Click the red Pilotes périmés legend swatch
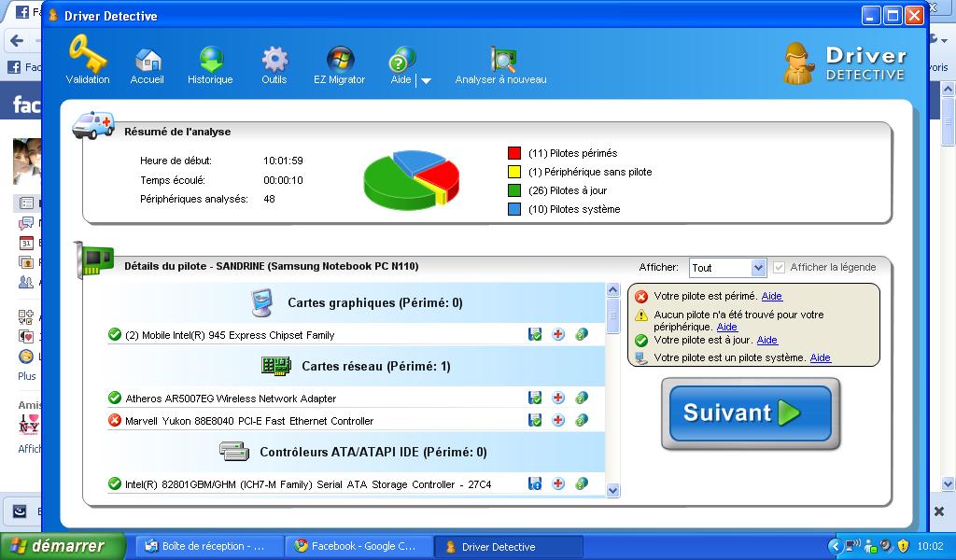Screen dimensions: 956x560 point(514,153)
